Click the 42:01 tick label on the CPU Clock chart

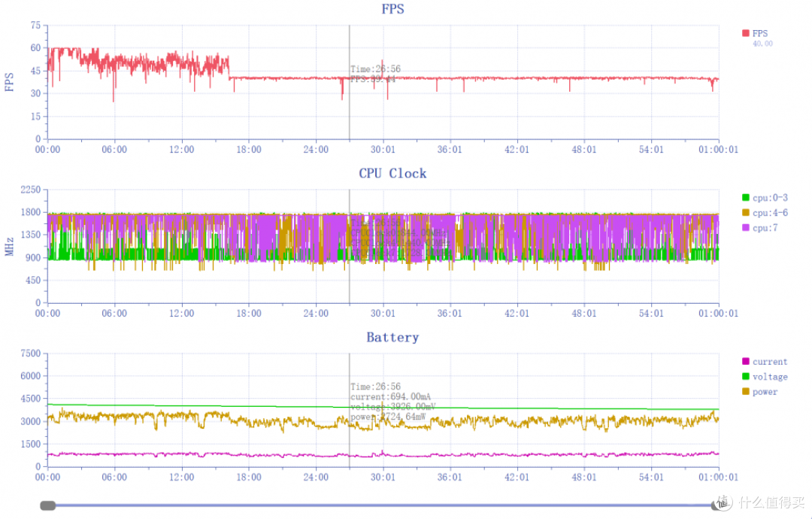point(517,314)
